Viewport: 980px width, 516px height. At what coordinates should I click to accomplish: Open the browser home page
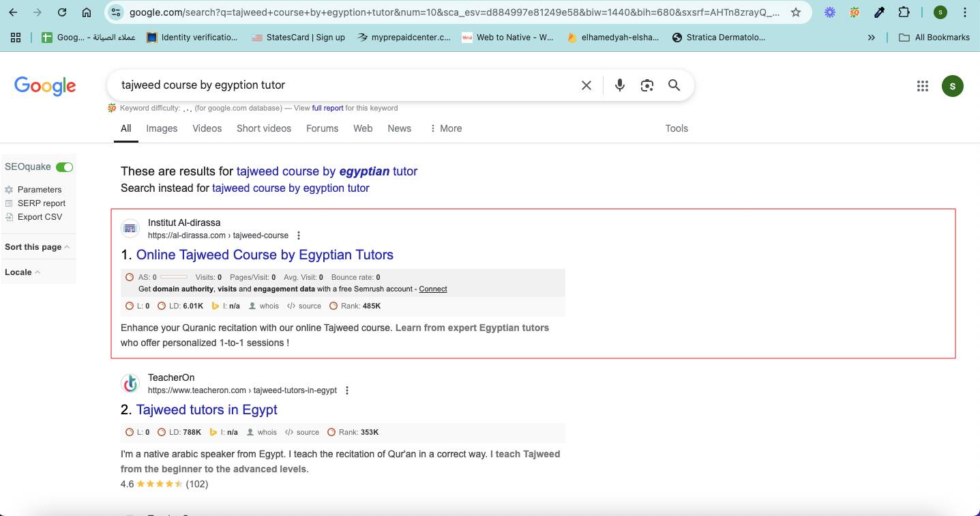(87, 12)
